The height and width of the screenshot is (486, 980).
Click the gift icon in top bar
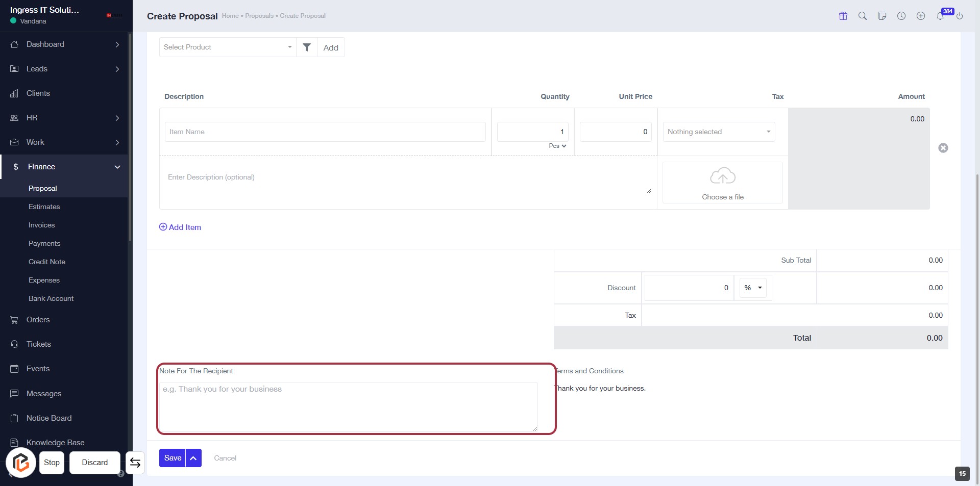pyautogui.click(x=843, y=16)
